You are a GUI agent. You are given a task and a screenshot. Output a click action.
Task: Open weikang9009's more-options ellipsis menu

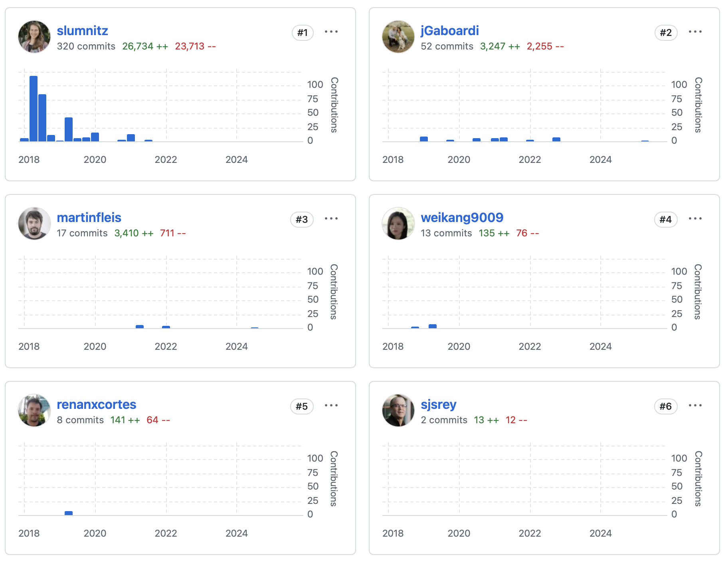tap(695, 219)
